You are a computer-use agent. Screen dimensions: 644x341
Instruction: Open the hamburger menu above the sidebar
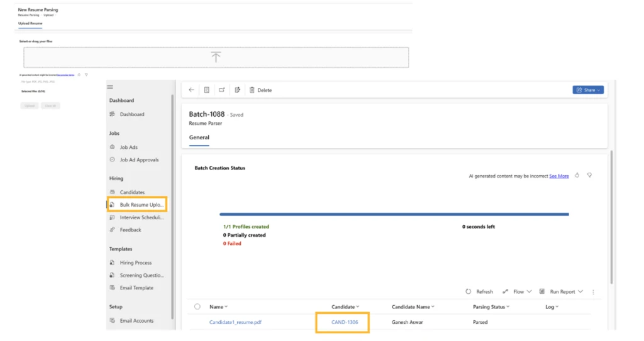pos(110,87)
